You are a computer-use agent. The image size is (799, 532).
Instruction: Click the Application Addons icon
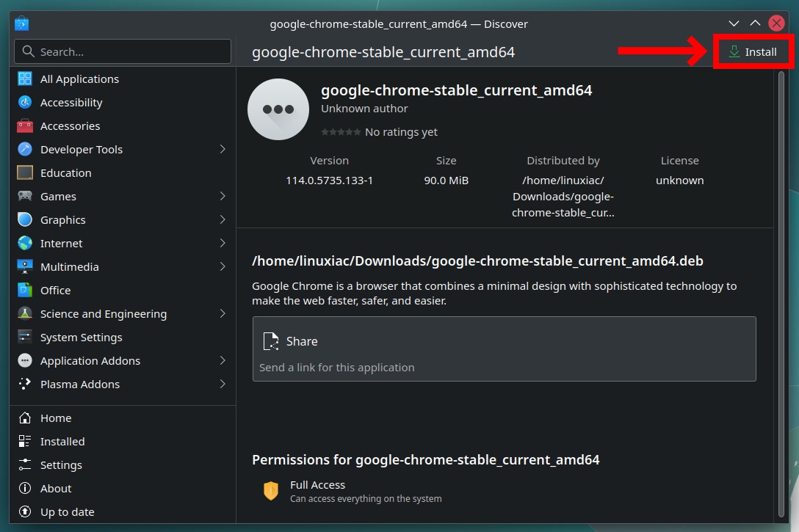pyautogui.click(x=24, y=360)
